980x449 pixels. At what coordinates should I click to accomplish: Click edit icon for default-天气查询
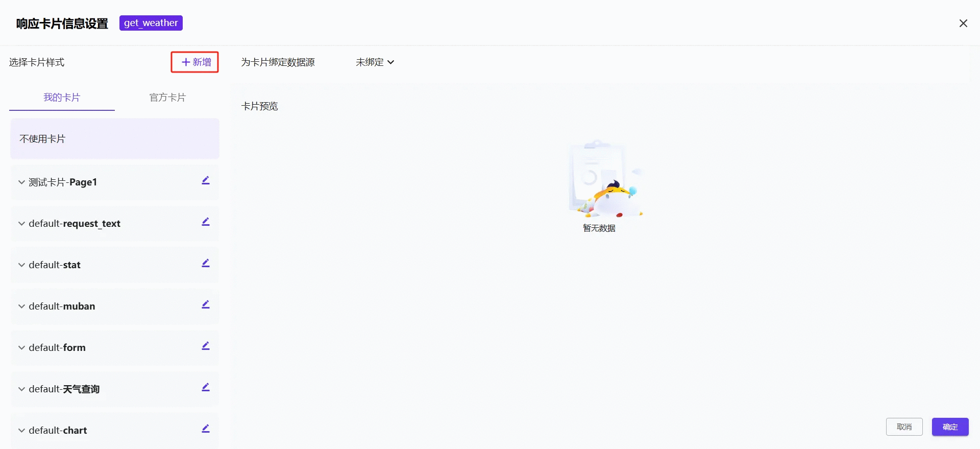(206, 388)
